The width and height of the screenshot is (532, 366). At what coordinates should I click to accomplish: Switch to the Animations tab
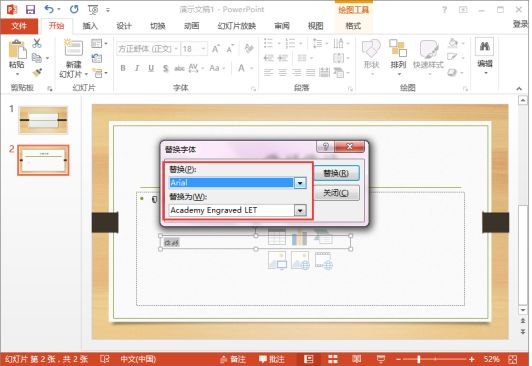click(191, 26)
